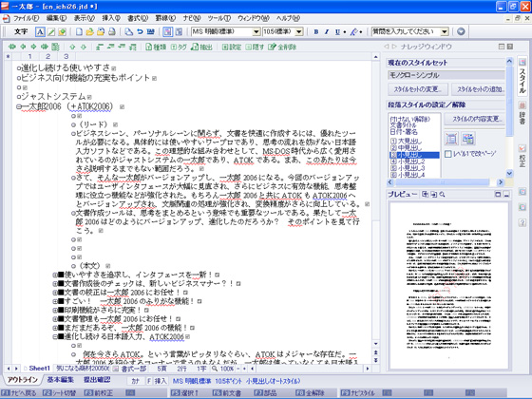Click the F8 全解除 function key button

pyautogui.click(x=310, y=393)
